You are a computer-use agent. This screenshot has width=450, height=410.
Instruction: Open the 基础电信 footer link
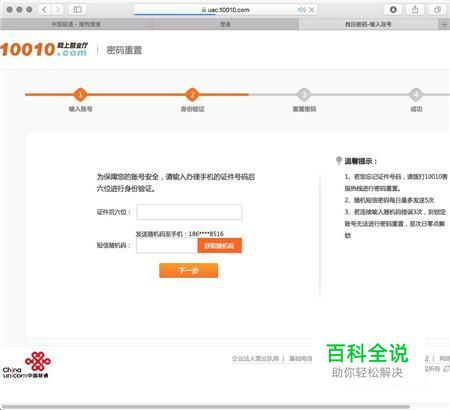pos(300,359)
